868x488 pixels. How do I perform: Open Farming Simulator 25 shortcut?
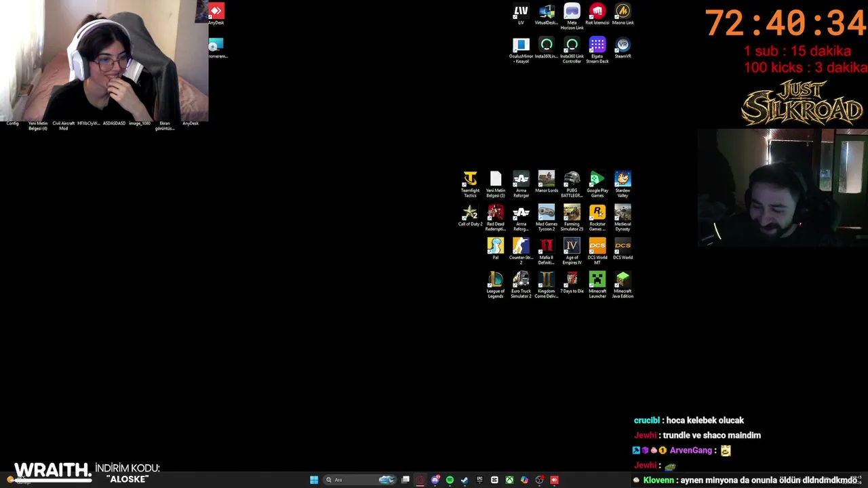pyautogui.click(x=572, y=218)
